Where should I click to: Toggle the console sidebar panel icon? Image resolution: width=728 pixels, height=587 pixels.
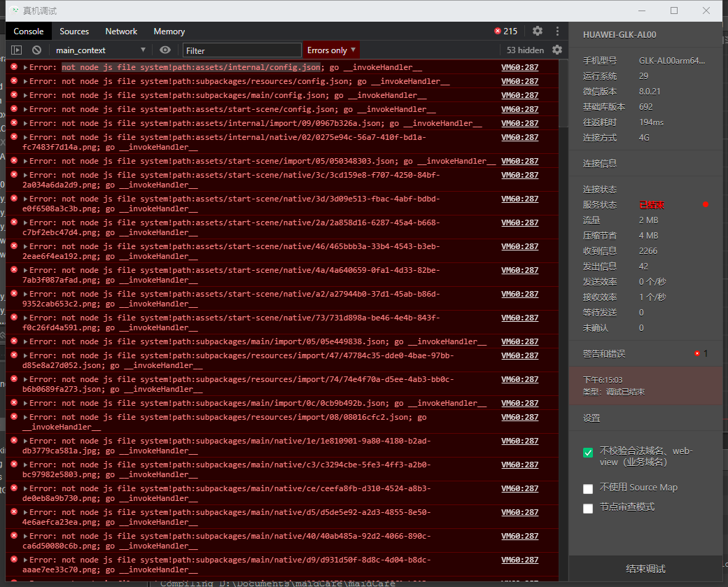[16, 50]
